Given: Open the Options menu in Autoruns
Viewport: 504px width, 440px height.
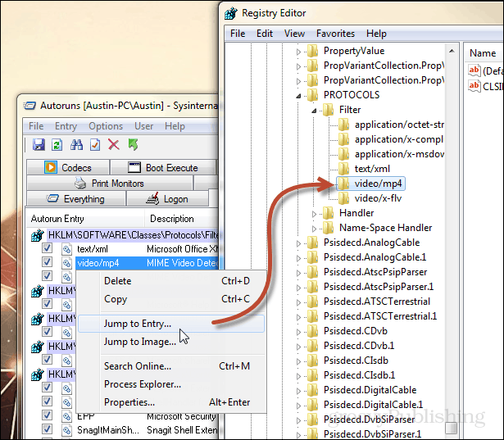Looking at the screenshot, I should pos(106,126).
